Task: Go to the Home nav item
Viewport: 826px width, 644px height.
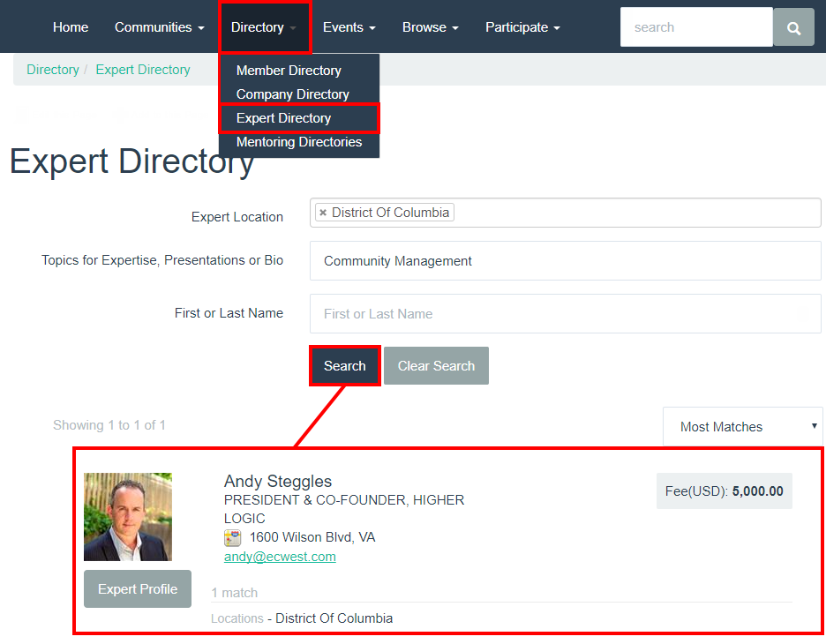Action: click(x=71, y=27)
